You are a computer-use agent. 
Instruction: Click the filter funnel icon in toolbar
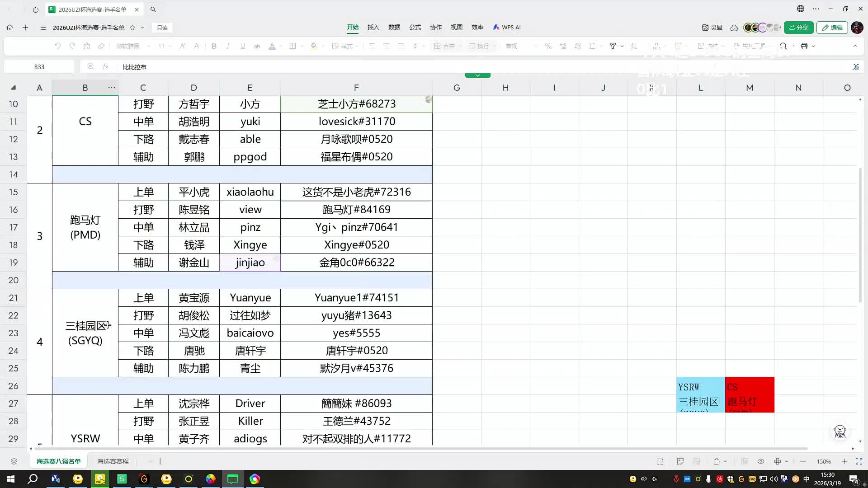(613, 46)
